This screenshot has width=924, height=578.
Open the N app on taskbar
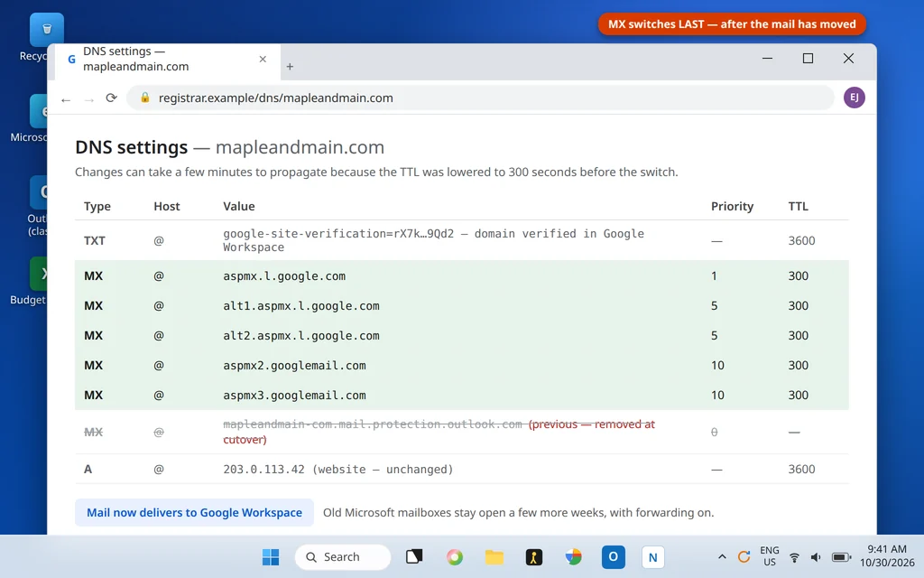[x=652, y=556]
